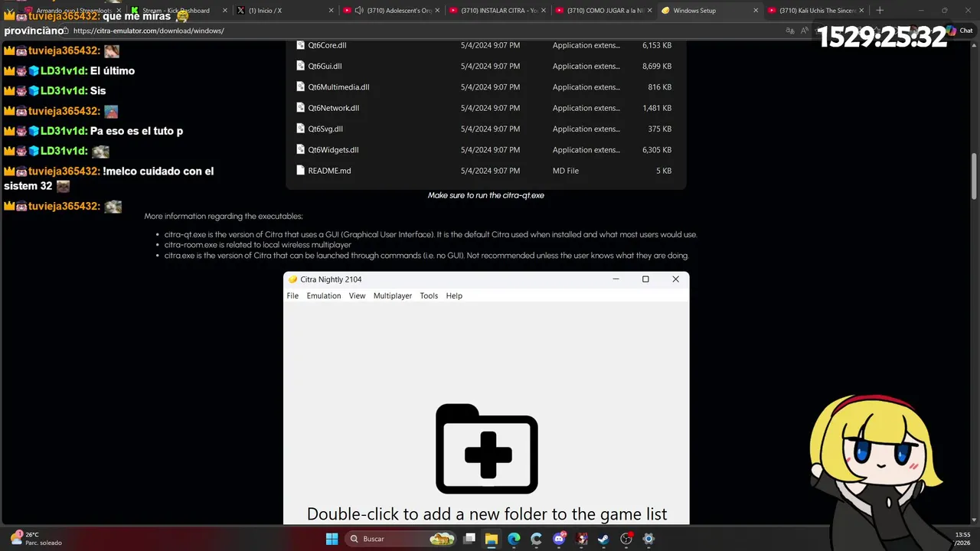Open Discord from the taskbar
The width and height of the screenshot is (980, 551).
tap(559, 539)
